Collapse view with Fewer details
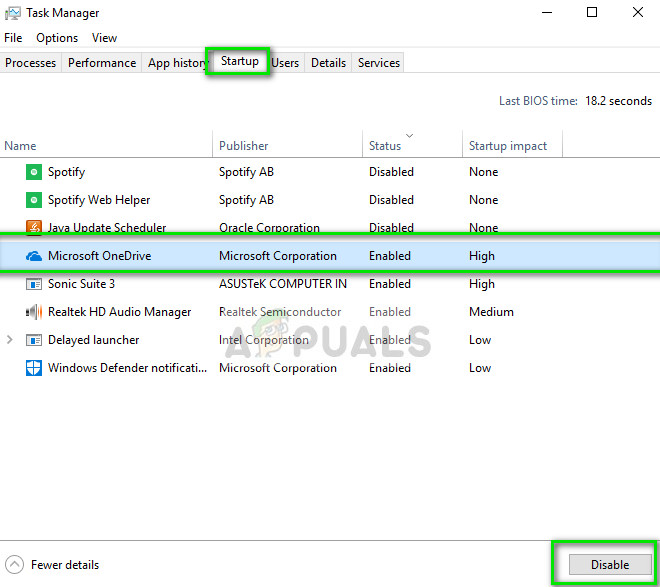 click(x=53, y=565)
